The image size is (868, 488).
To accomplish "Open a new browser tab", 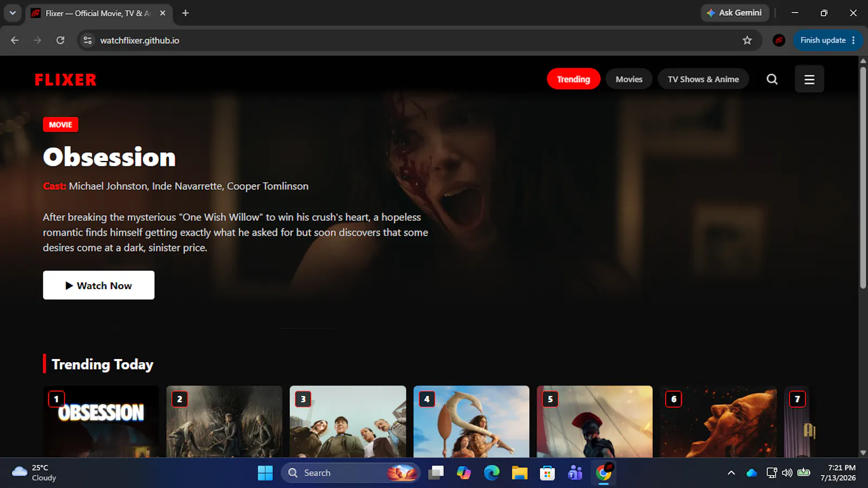I will click(186, 13).
